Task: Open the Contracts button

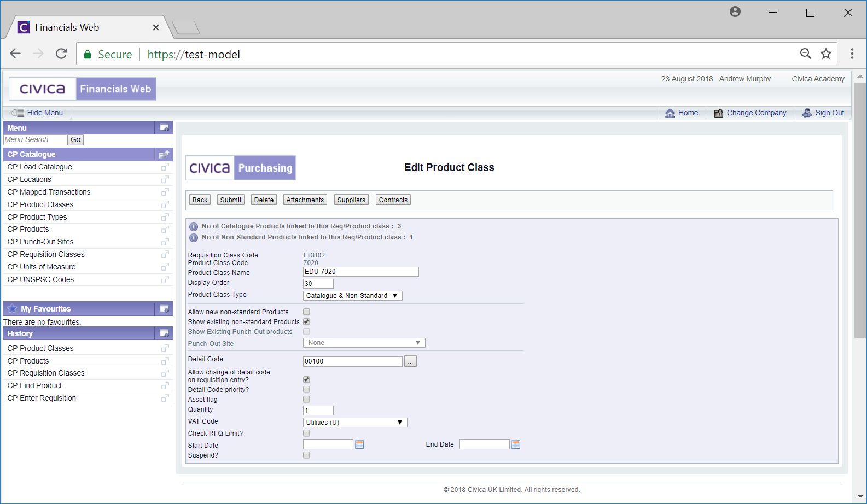Action: point(393,200)
